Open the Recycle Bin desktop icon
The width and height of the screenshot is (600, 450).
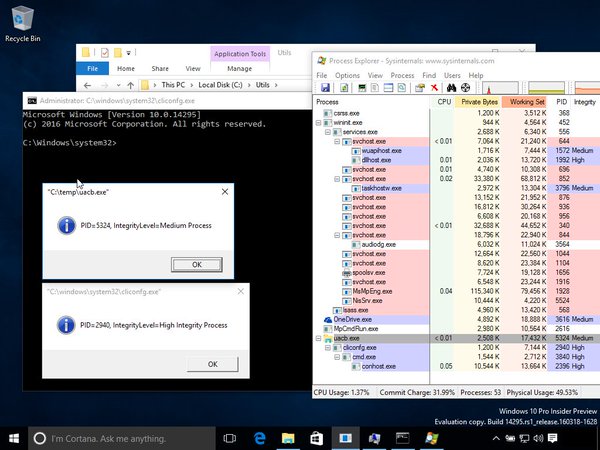pos(23,24)
